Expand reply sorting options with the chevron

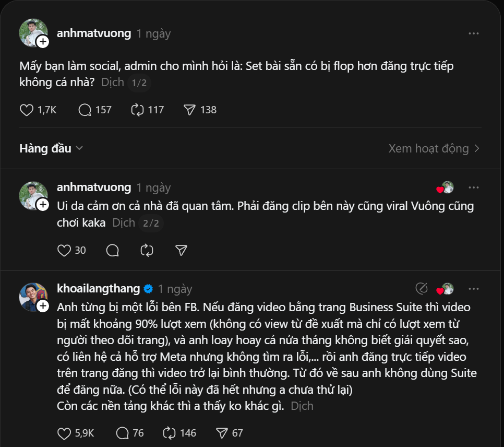[80, 148]
